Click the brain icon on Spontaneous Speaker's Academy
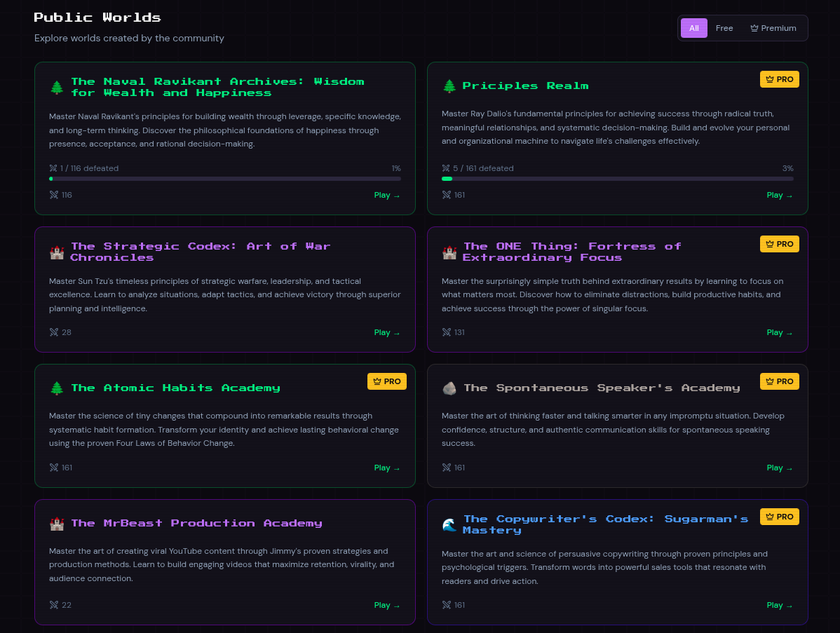840x633 pixels. point(449,388)
